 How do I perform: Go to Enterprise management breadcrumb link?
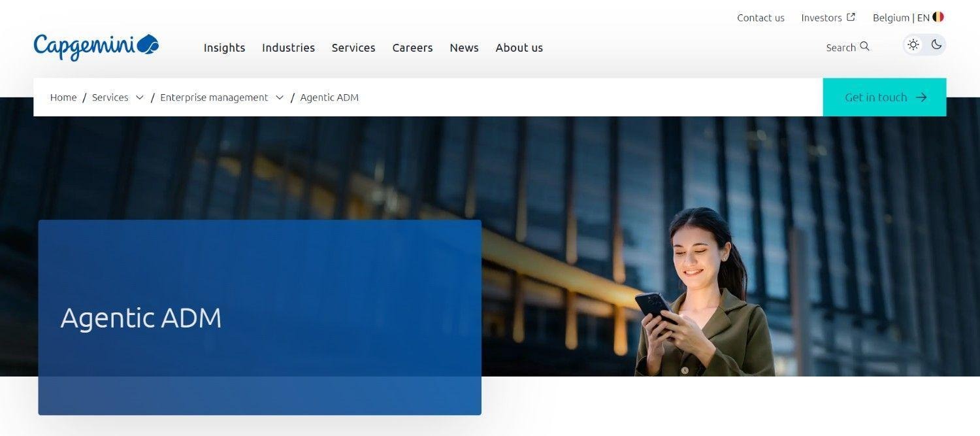point(214,97)
